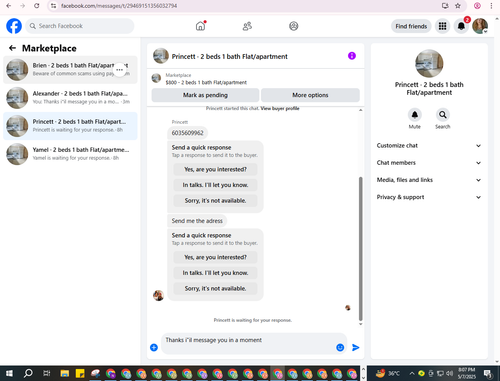Click the large listing photo in right panel
The image size is (500, 381).
(429, 64)
